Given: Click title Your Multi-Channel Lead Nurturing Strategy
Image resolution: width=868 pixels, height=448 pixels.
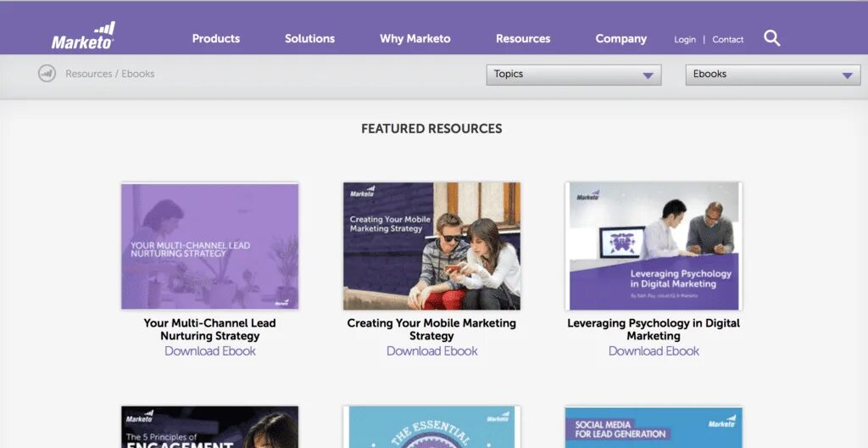Looking at the screenshot, I should pyautogui.click(x=210, y=329).
